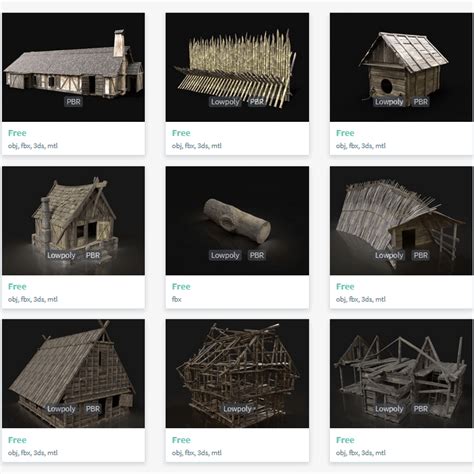This screenshot has width=474, height=474.
Task: Click the fbx format text under log model
Action: [177, 299]
